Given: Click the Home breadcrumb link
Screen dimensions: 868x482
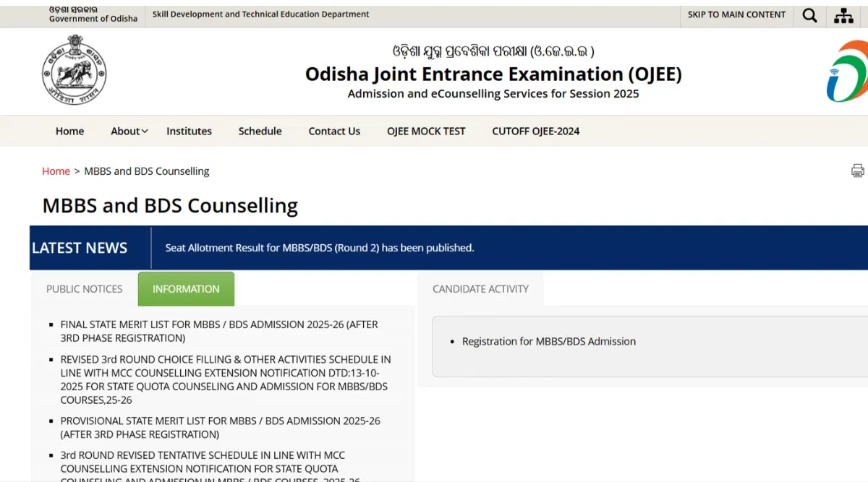Looking at the screenshot, I should point(56,171).
